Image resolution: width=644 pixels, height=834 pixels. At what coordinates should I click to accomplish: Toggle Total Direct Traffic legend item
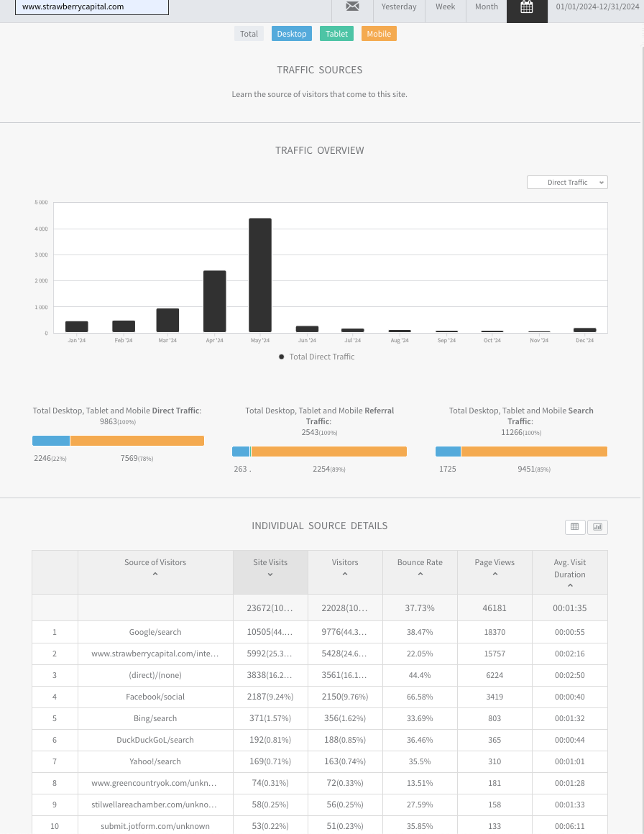pos(316,357)
